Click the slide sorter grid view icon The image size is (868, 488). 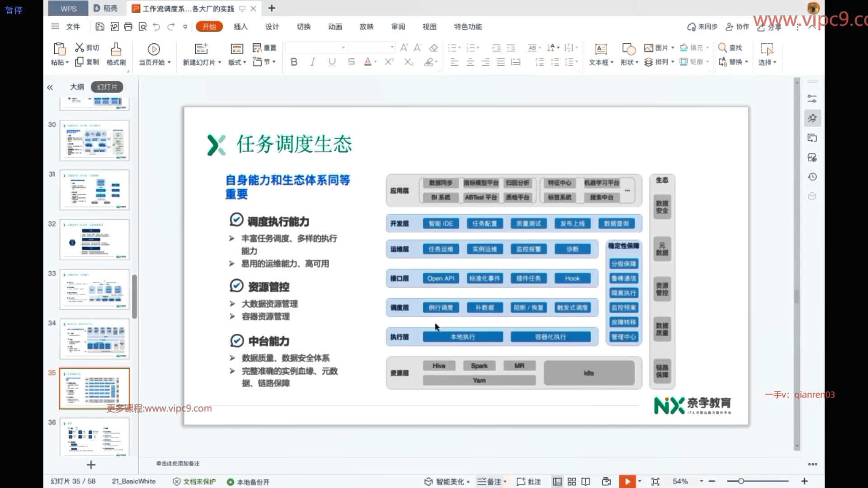click(571, 482)
